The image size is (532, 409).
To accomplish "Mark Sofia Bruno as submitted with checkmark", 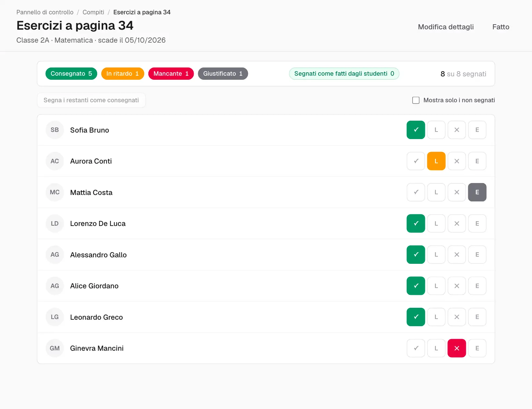I will click(x=416, y=130).
